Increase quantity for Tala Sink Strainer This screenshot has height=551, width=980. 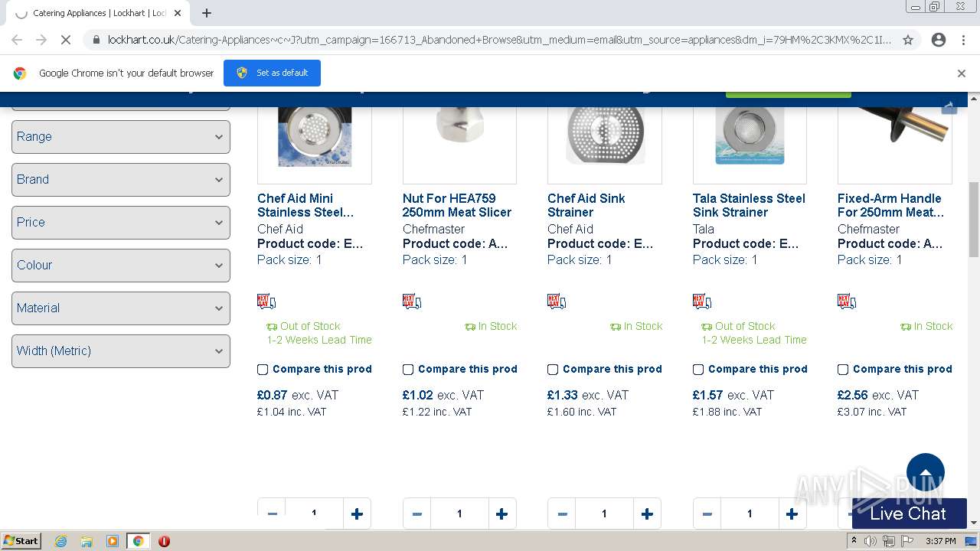pos(792,514)
